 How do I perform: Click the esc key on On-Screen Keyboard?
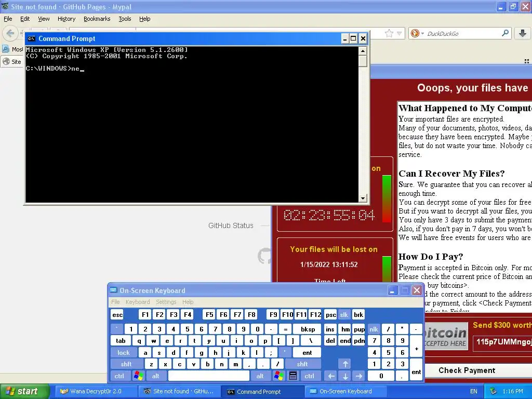click(117, 315)
